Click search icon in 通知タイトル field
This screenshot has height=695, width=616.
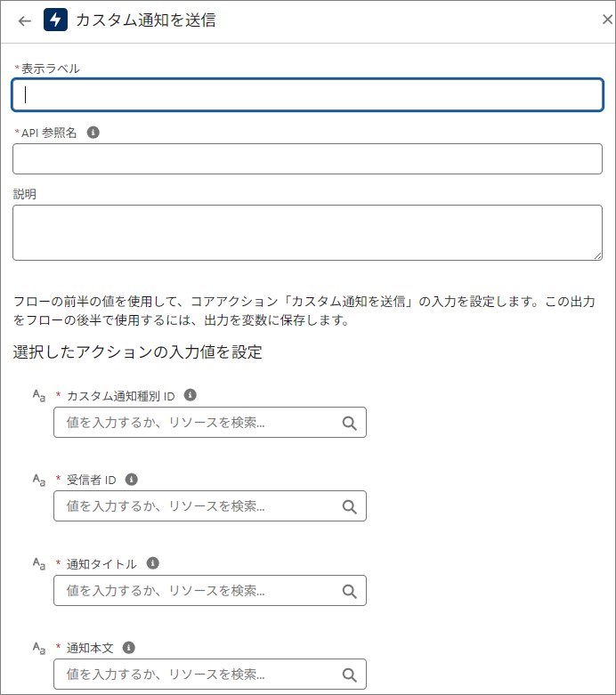pyautogui.click(x=349, y=590)
